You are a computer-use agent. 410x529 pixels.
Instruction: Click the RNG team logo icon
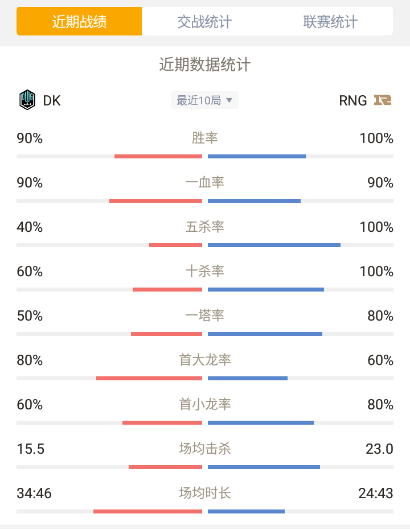pyautogui.click(x=382, y=100)
